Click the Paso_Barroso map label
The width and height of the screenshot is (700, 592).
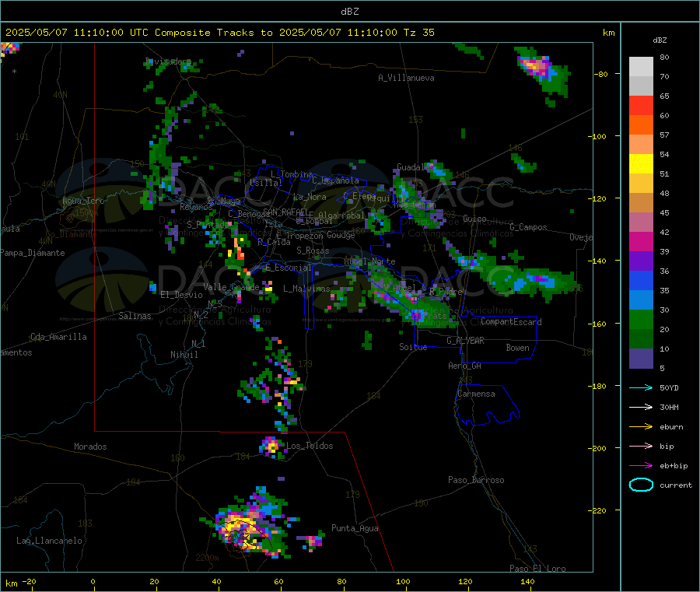pos(476,480)
